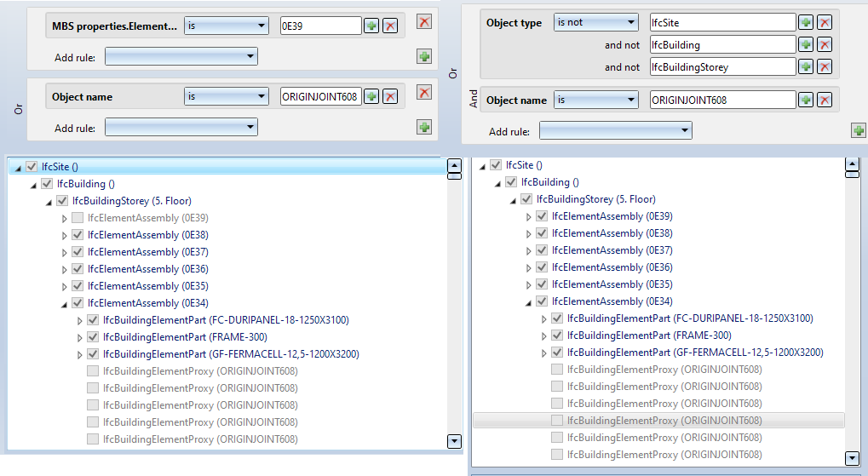Image resolution: width=868 pixels, height=476 pixels.
Task: Expand IfcElementAssembly (0E38) in right tree
Action: (529, 233)
